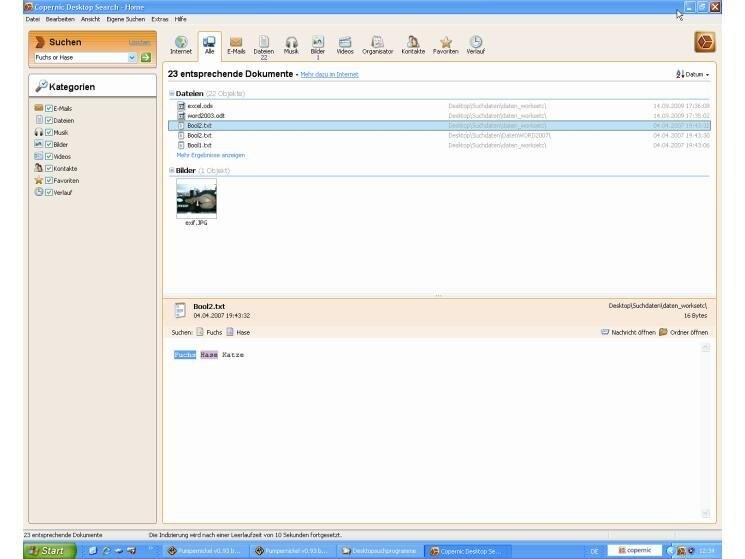Click the Musik headphones icon in Kategorien

click(x=39, y=132)
